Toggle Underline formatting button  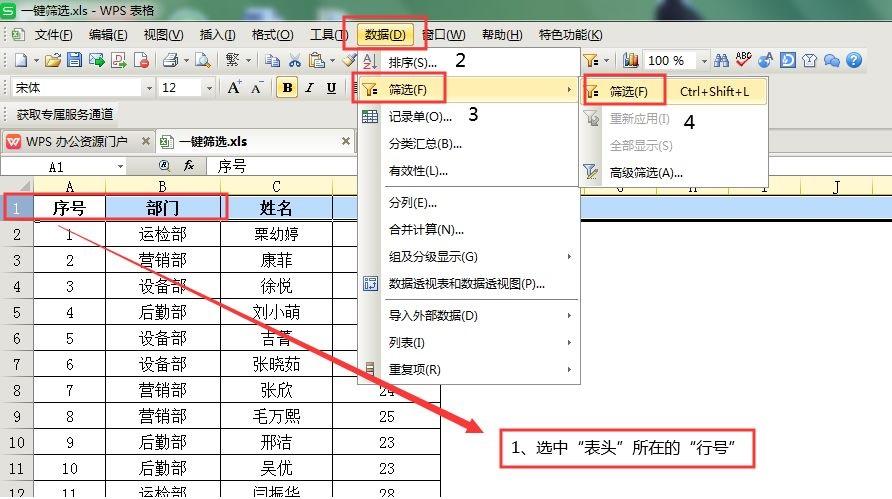[x=331, y=88]
